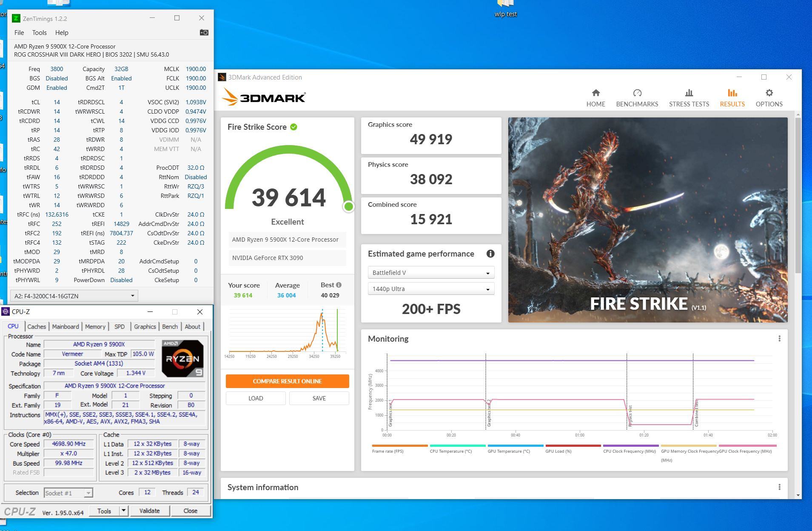Open the CPU-Z Tools dropdown arrow
812x531 pixels.
pyautogui.click(x=123, y=511)
